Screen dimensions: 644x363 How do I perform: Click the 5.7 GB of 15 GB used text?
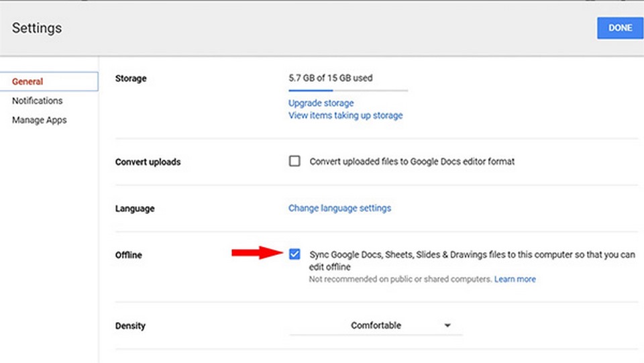330,78
